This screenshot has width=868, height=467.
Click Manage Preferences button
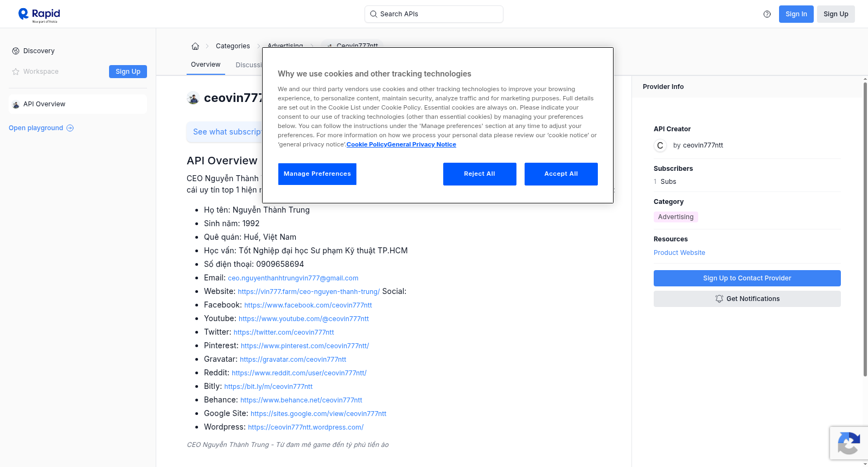[x=317, y=174]
